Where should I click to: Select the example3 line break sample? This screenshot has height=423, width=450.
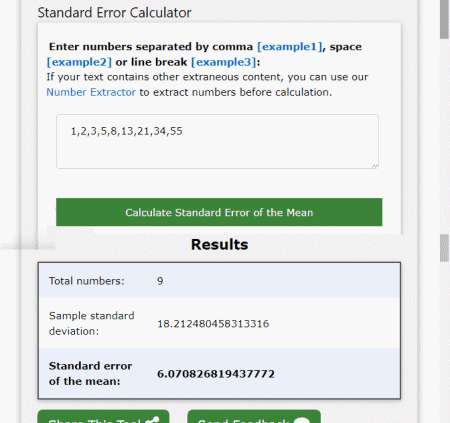click(224, 62)
